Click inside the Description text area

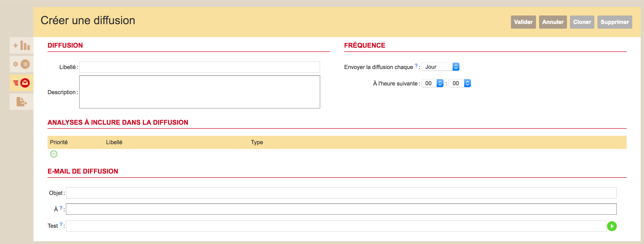point(200,92)
